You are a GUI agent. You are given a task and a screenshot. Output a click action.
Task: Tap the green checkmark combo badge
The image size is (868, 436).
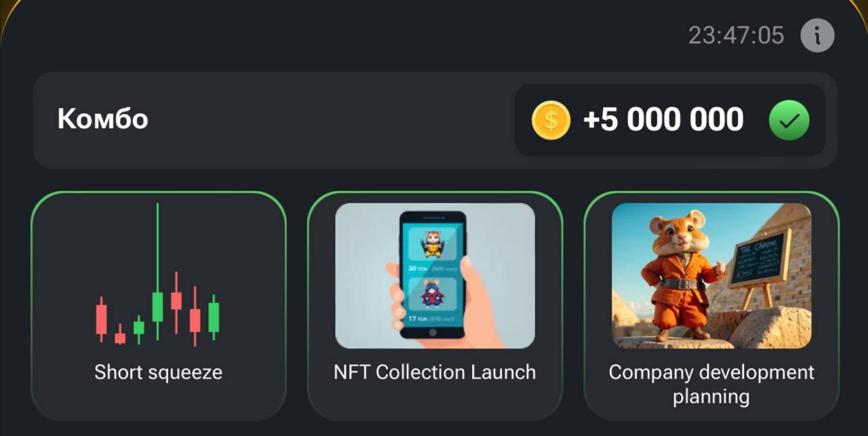pos(789,121)
